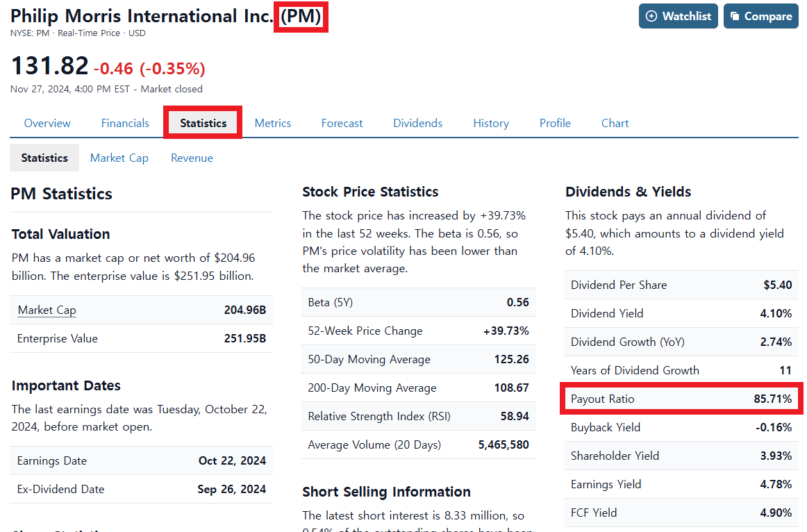Select the 251.95B enterprise value
The image size is (807, 532).
[x=245, y=338]
